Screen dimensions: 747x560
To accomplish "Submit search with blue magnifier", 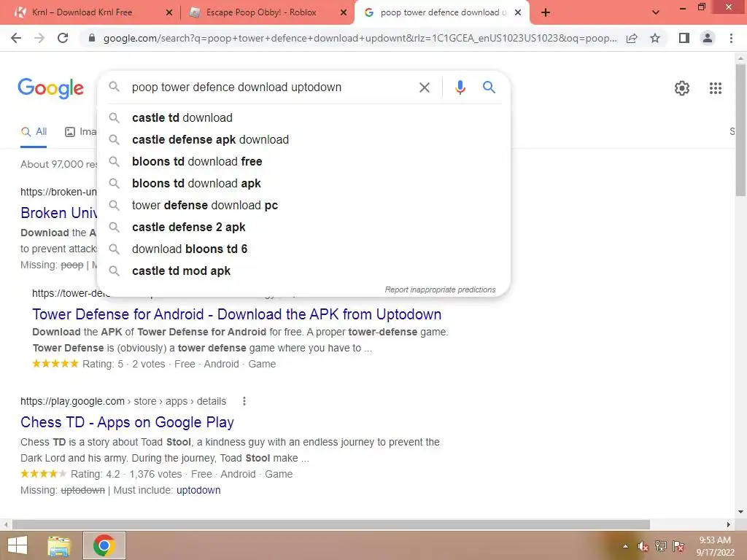I will click(x=489, y=87).
